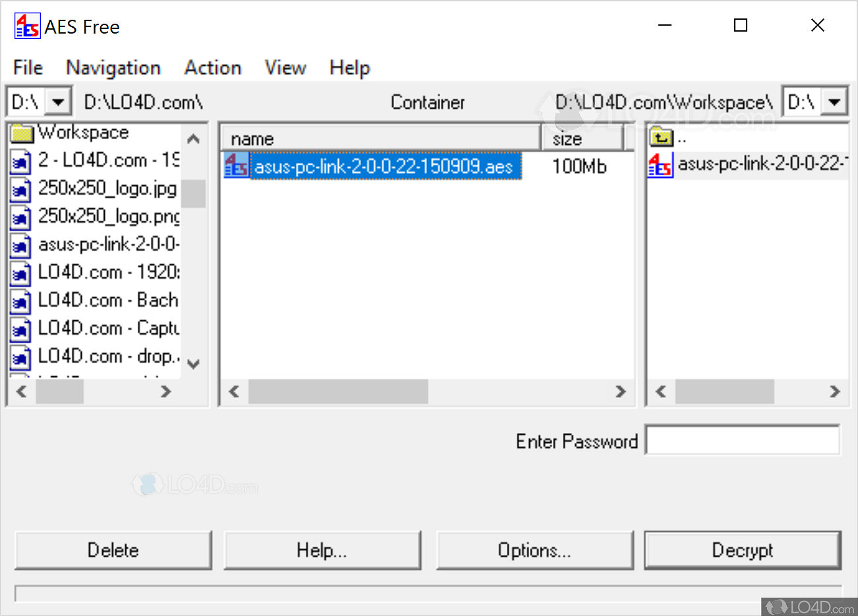Click the icon next to 250x250_logo.jpg
858x616 pixels.
(21, 190)
